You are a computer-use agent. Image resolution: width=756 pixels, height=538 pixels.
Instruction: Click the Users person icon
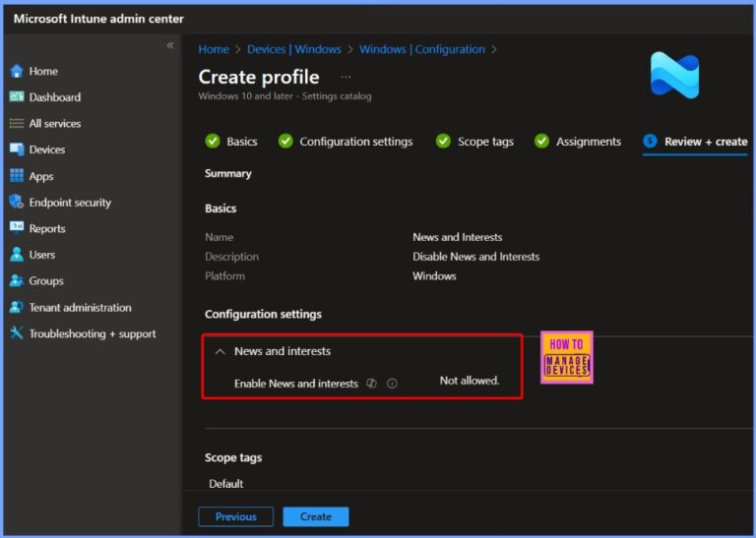pyautogui.click(x=17, y=255)
